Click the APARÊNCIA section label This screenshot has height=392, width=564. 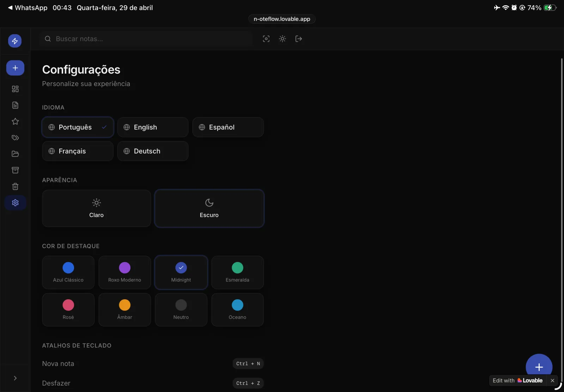[x=60, y=180]
